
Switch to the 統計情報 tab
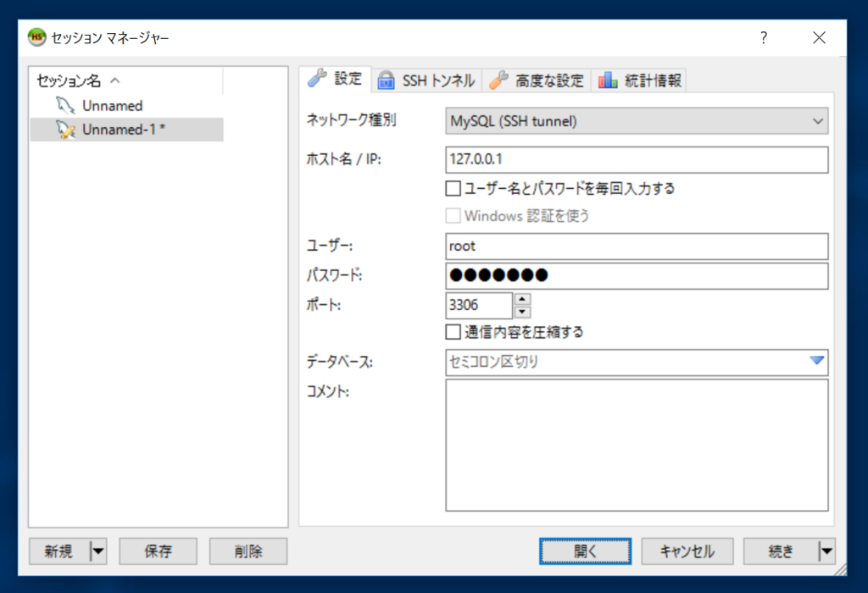639,80
